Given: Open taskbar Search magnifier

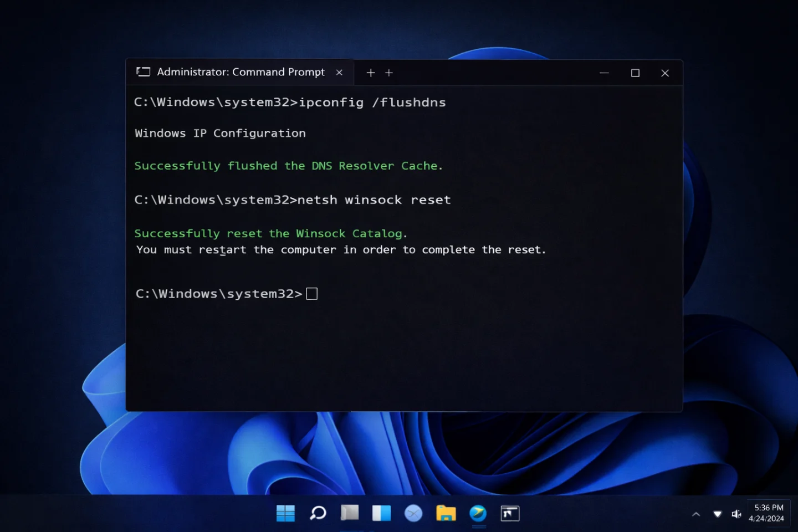Looking at the screenshot, I should pos(318,513).
